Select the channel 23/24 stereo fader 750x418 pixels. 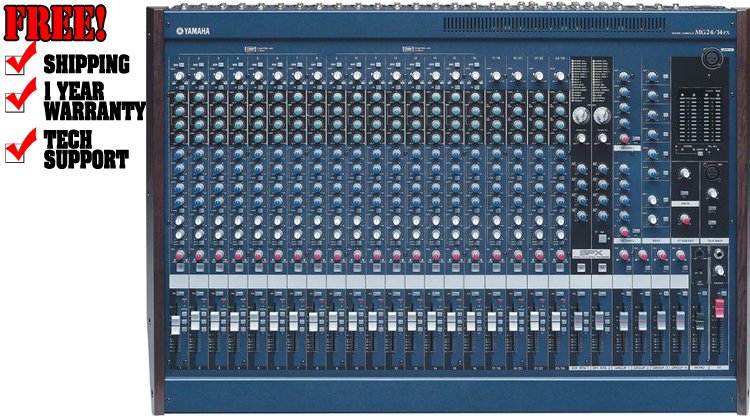tap(556, 321)
